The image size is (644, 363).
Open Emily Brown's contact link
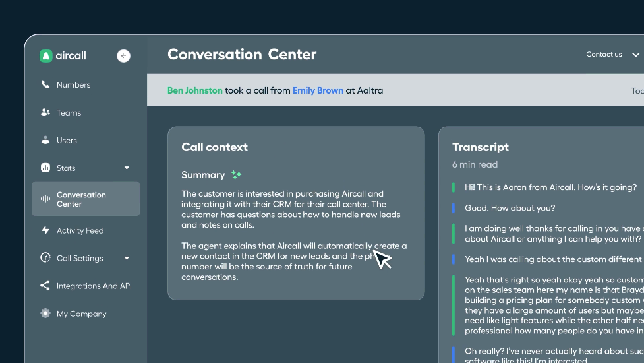click(x=318, y=90)
